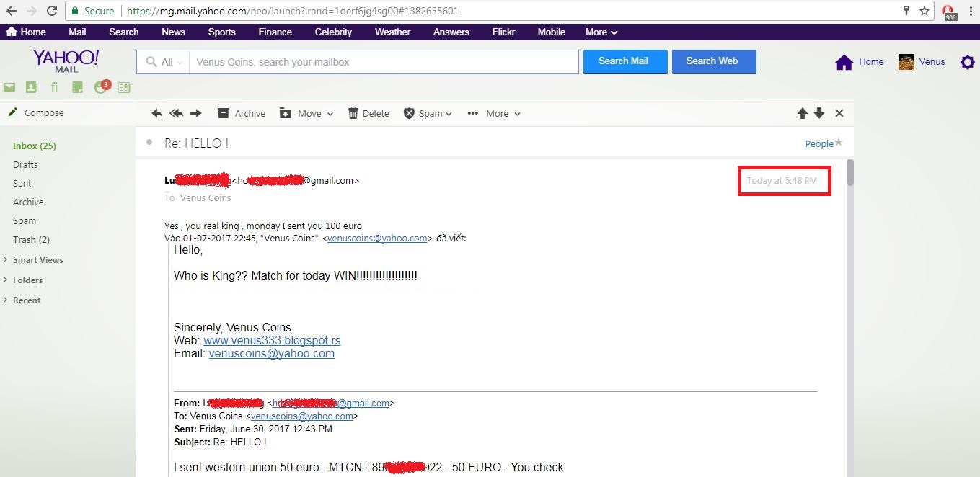Open Mobile in top navigation
The image size is (980, 477).
coord(552,32)
